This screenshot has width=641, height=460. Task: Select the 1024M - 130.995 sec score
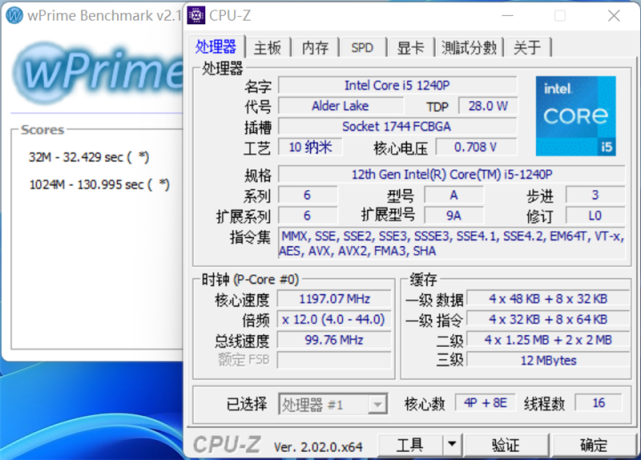coord(99,184)
